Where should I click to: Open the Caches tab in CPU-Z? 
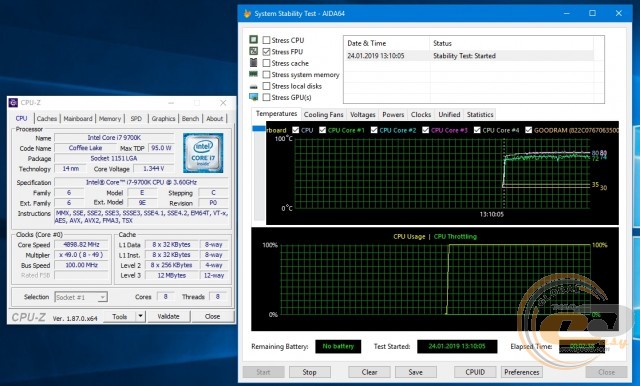47,118
